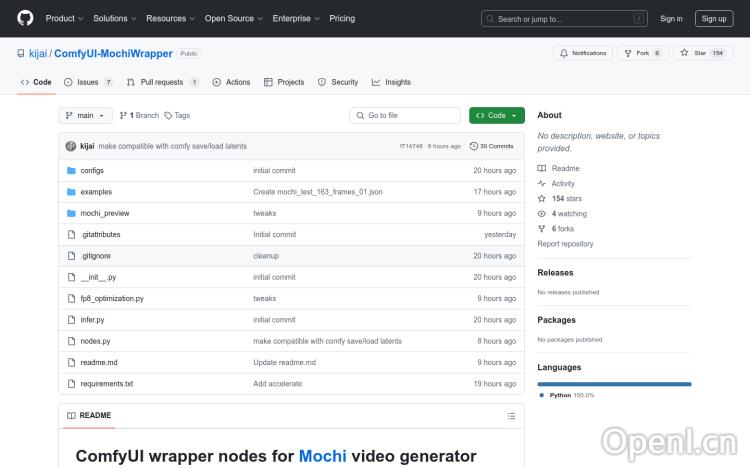Star the ComfyUI-MochiWrapper repository
This screenshot has height=468, width=750.
[x=694, y=53]
